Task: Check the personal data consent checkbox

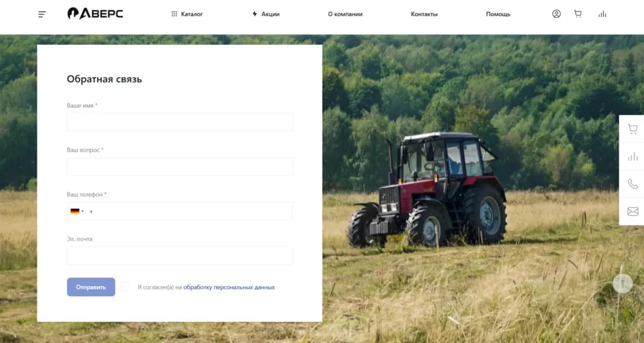Action: [x=125, y=287]
